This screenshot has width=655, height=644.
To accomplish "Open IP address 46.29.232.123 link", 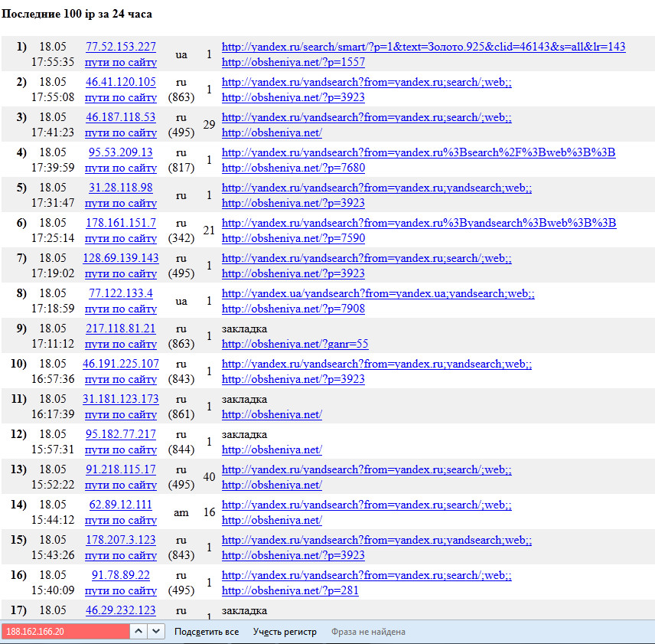I will (121, 610).
